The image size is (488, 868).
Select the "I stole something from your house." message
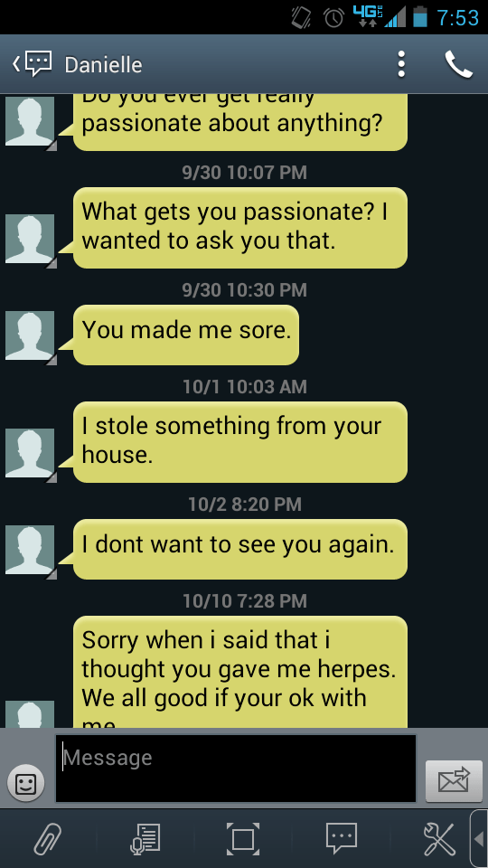240,442
